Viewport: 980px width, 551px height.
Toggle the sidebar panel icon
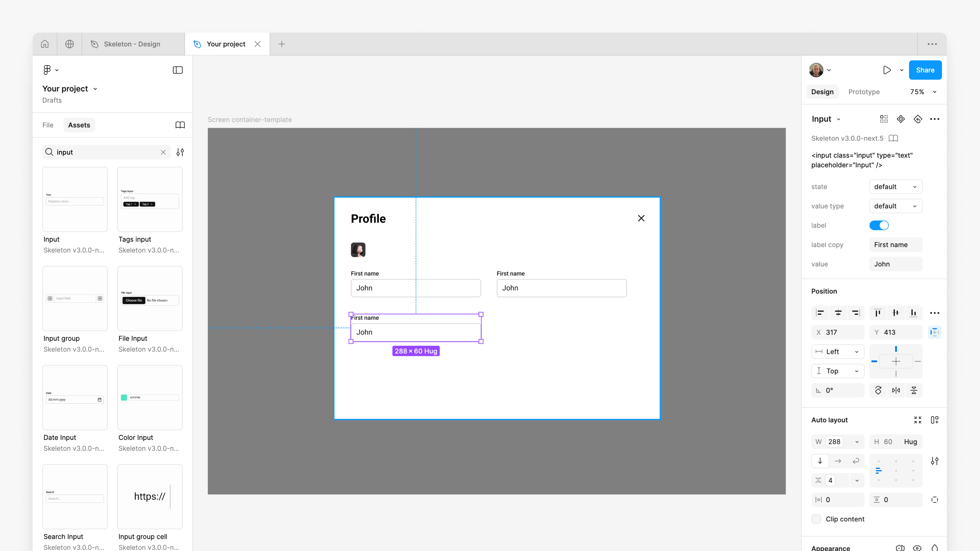(x=178, y=70)
